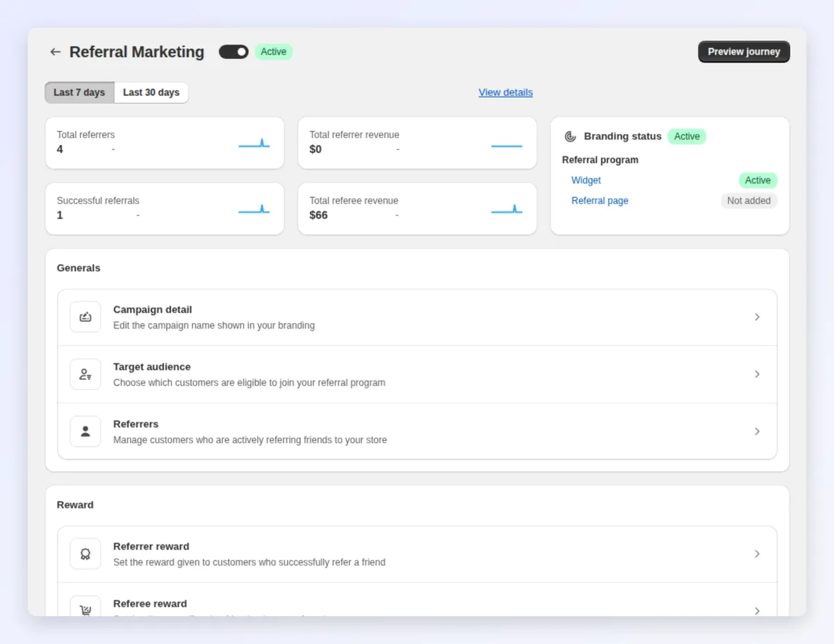Open the View details link
Image resolution: width=834 pixels, height=644 pixels.
click(506, 92)
